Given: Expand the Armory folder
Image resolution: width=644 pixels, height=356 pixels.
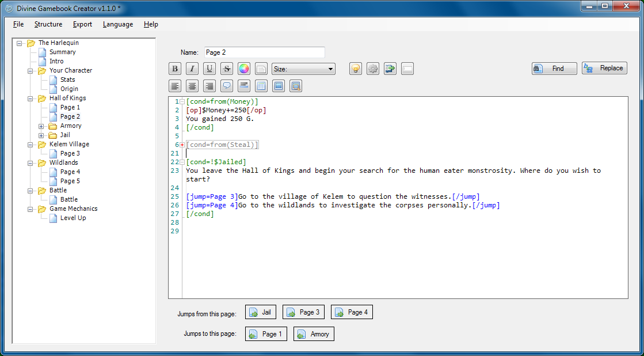Looking at the screenshot, I should [41, 126].
